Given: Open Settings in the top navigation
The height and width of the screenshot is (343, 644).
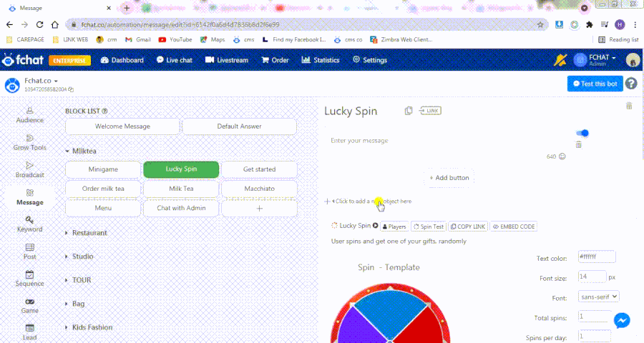Looking at the screenshot, I should coord(370,60).
